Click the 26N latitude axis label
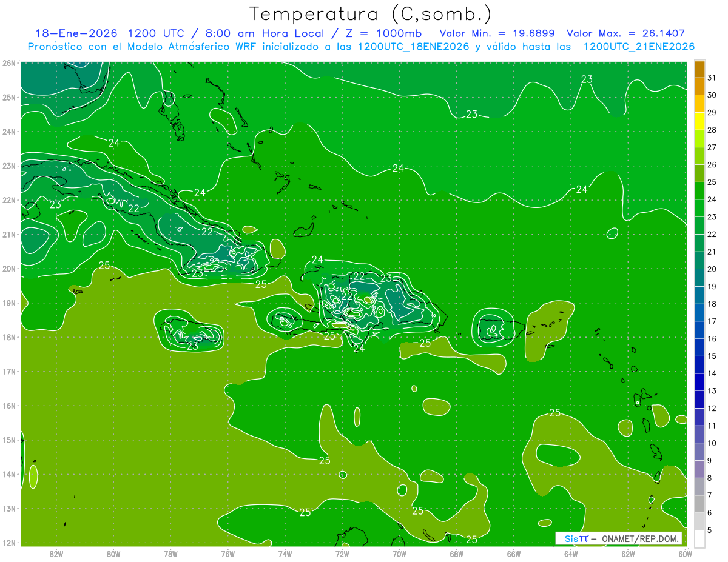Viewport: 728px width, 562px height. pyautogui.click(x=8, y=63)
